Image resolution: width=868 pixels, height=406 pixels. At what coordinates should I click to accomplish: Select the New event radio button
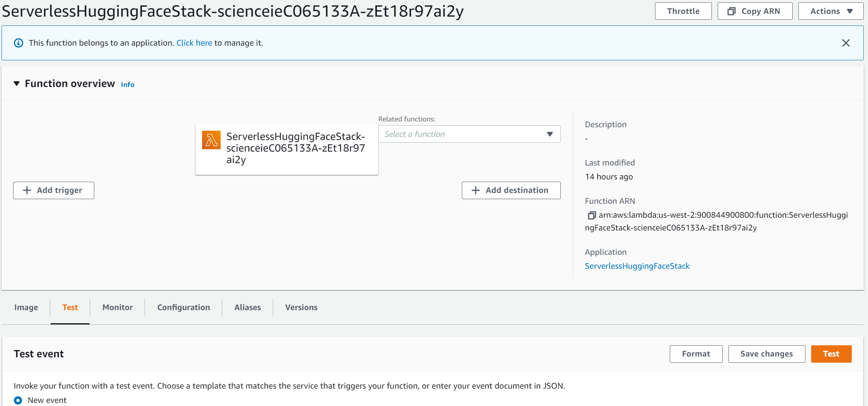click(18, 400)
